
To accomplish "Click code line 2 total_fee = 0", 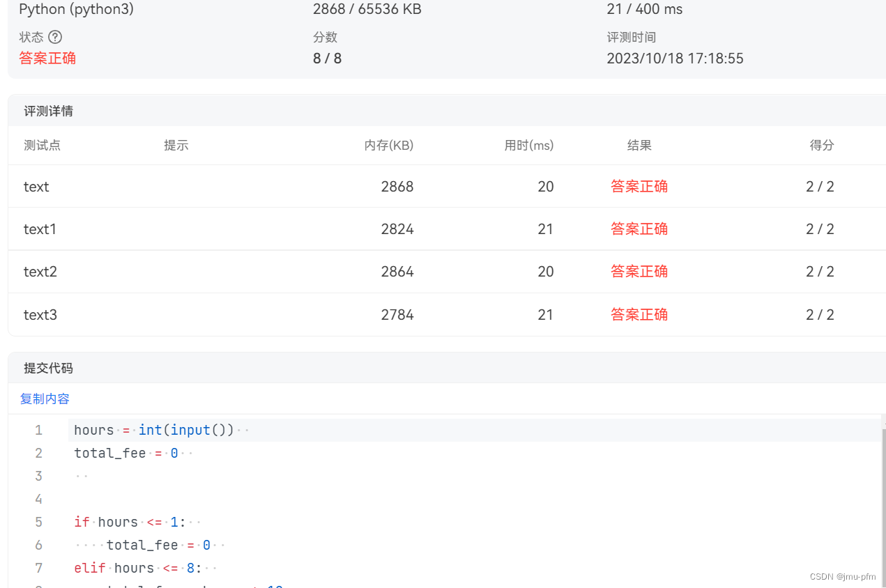I will pos(126,453).
